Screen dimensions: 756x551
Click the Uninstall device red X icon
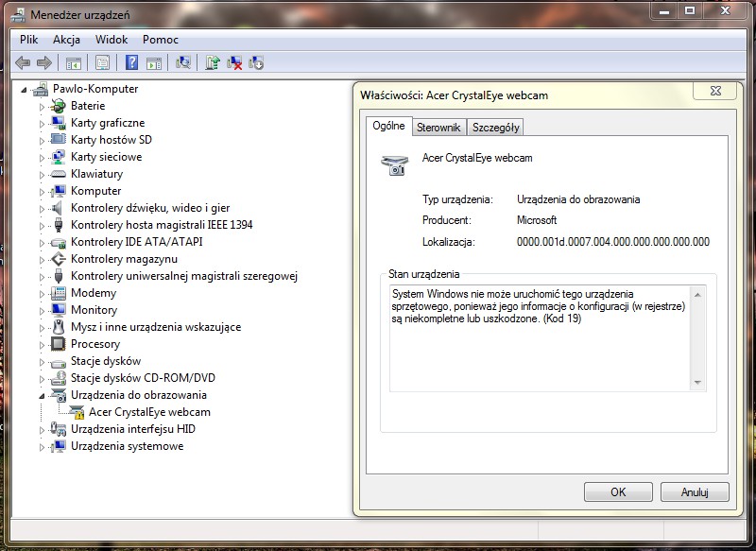pyautogui.click(x=234, y=62)
